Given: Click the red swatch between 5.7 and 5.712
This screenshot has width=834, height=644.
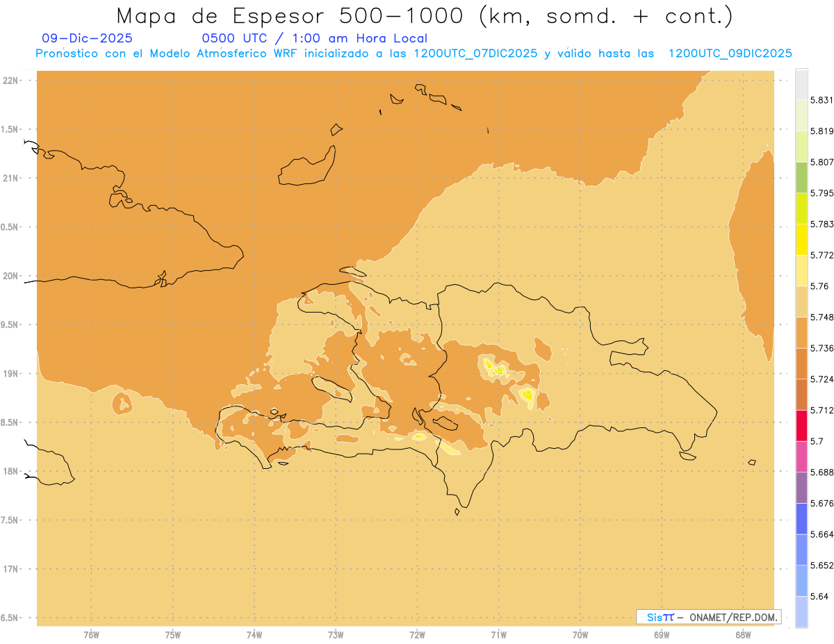Looking at the screenshot, I should pos(801,426).
